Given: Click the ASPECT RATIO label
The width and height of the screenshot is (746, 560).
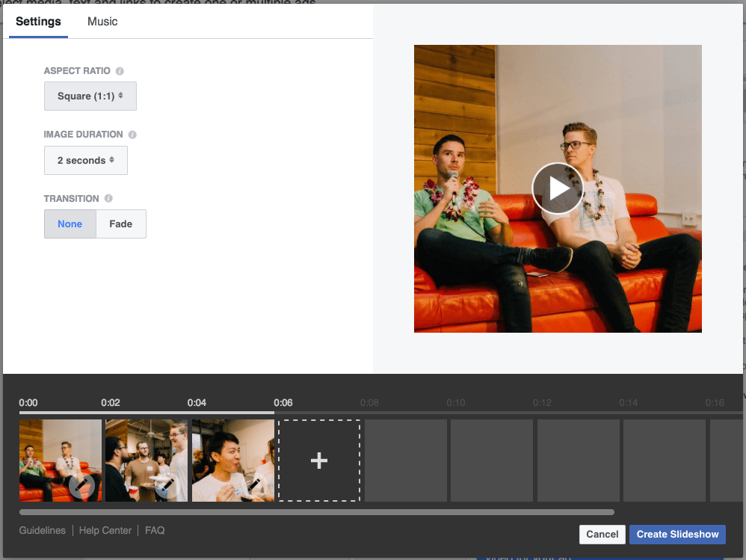Looking at the screenshot, I should [77, 71].
